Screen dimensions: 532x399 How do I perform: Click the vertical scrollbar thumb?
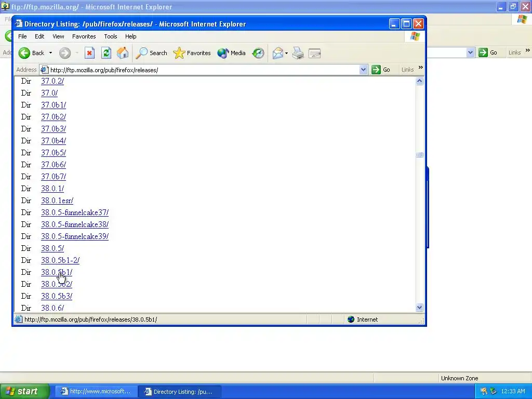[419, 155]
